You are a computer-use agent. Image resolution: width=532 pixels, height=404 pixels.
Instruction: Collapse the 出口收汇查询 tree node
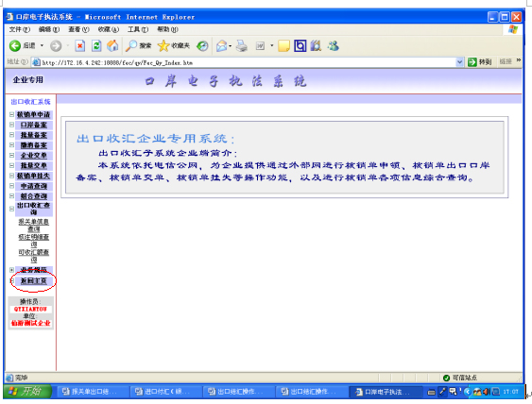click(12, 209)
